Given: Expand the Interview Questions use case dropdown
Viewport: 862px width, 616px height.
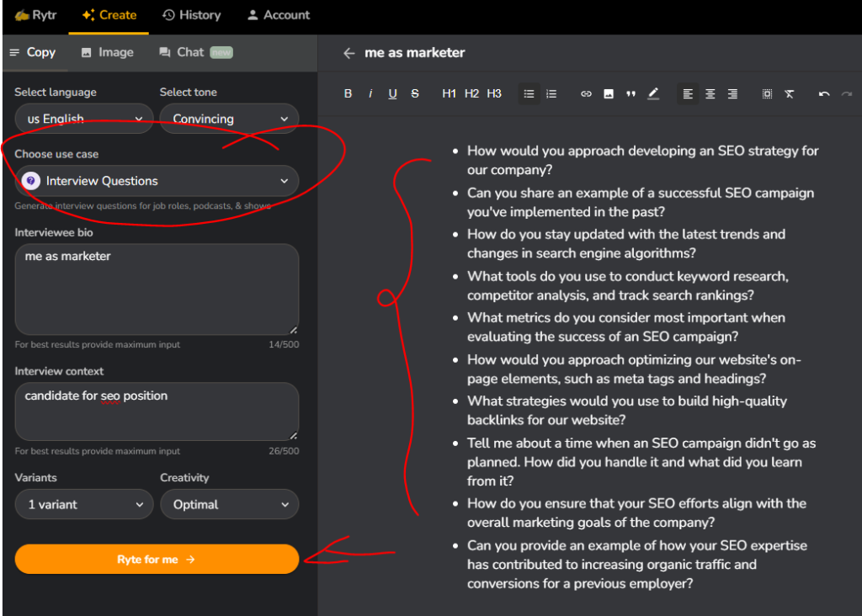Looking at the screenshot, I should [157, 181].
